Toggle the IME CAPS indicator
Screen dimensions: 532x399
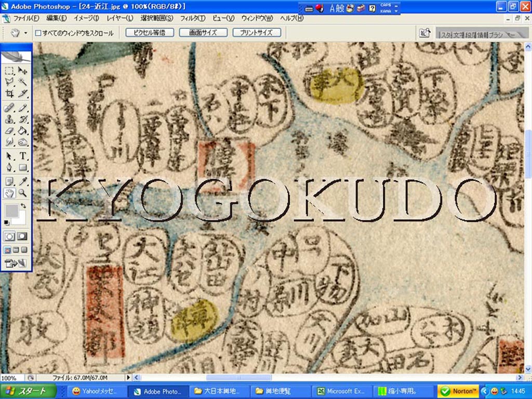click(x=385, y=5)
